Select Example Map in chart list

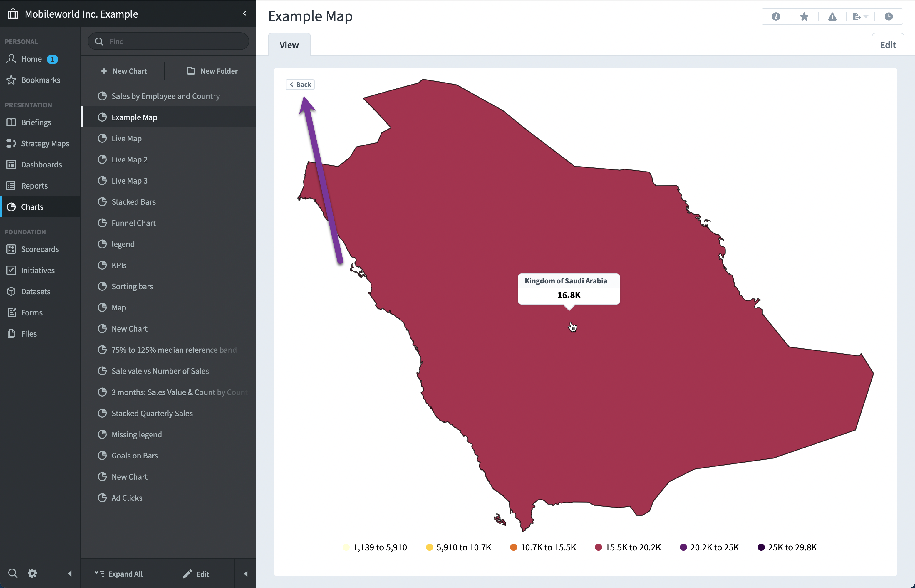point(168,117)
